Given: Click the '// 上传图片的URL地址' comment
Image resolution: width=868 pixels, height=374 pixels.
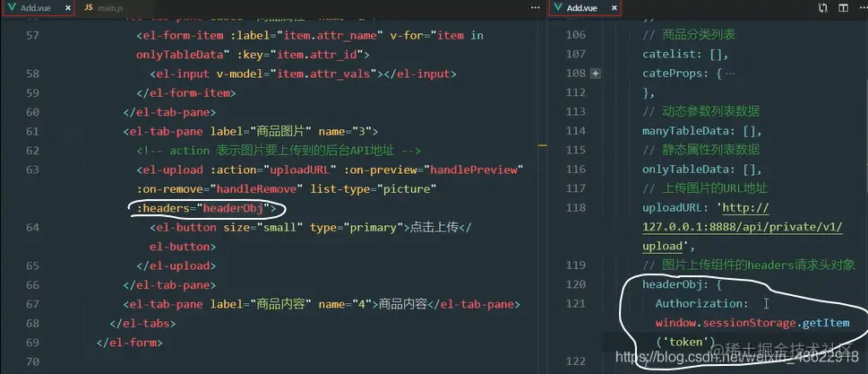Looking at the screenshot, I should click(x=705, y=188).
